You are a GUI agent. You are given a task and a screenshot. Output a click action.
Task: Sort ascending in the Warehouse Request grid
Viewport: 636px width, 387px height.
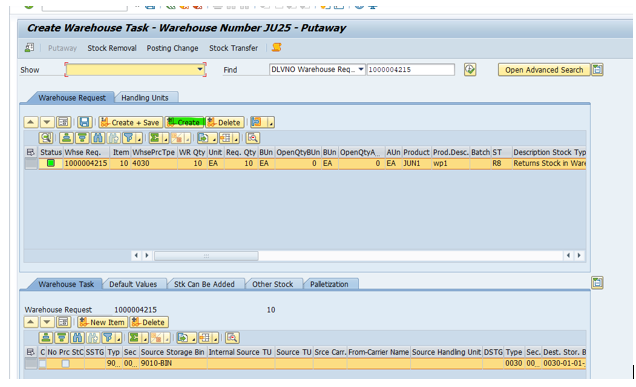tap(66, 138)
